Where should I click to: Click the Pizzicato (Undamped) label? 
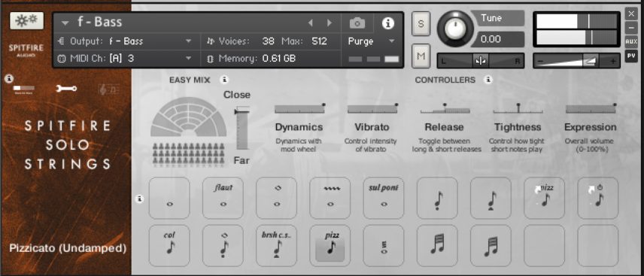(x=68, y=248)
